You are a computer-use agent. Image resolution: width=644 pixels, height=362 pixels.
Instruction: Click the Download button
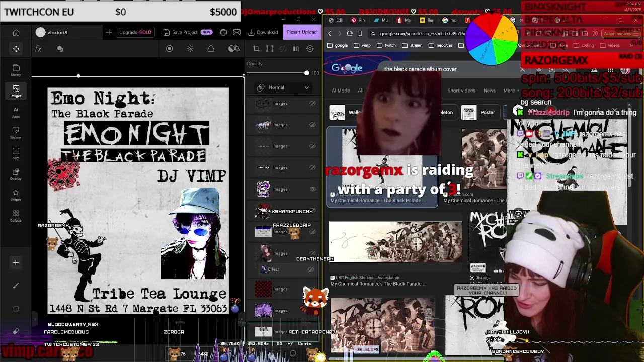pyautogui.click(x=263, y=32)
